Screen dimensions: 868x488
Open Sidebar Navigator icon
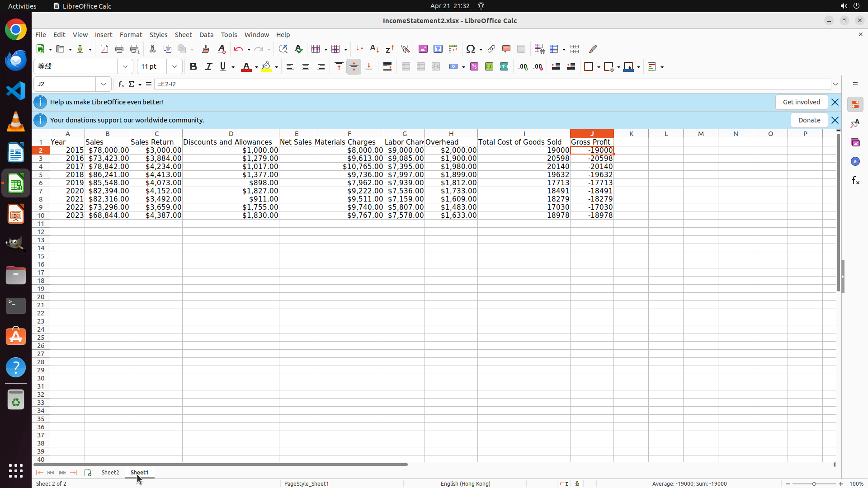[x=855, y=161]
